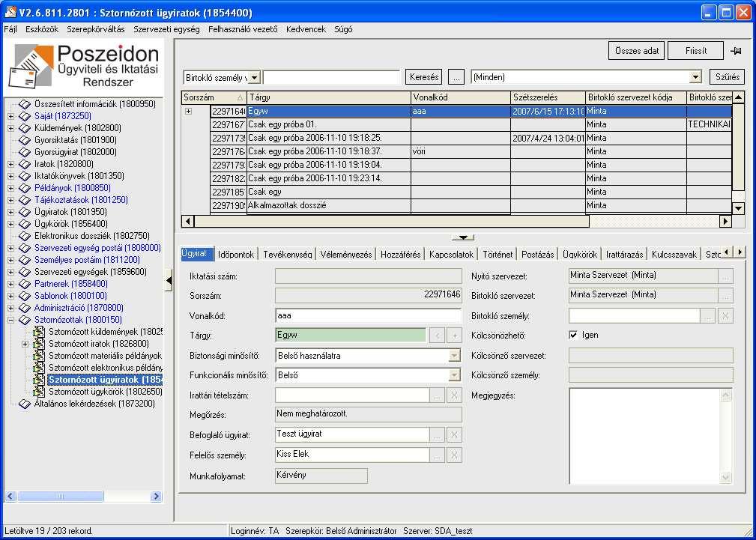Click the grid vertical scrollbar thumb
The height and width of the screenshot is (540, 756).
(x=738, y=147)
